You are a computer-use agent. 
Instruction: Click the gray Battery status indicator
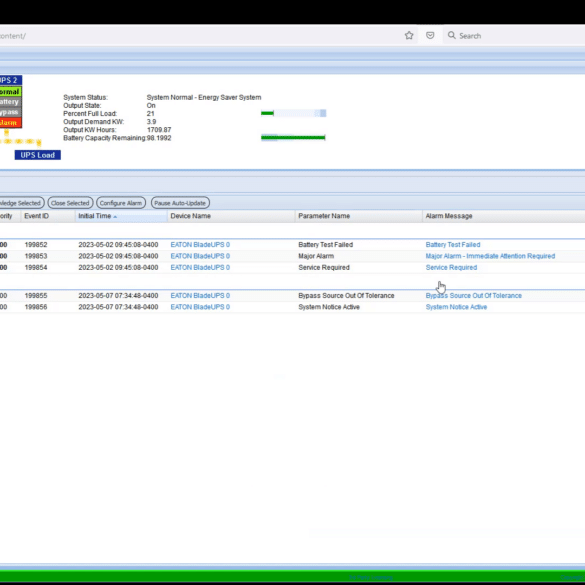tap(10, 102)
